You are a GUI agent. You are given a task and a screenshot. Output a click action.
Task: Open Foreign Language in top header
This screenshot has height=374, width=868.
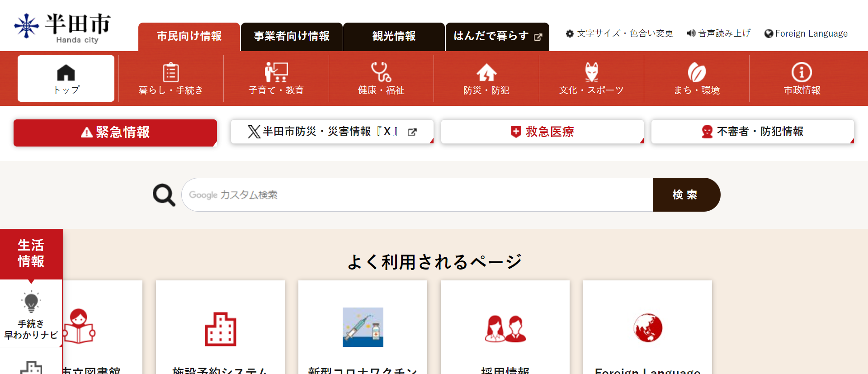806,33
